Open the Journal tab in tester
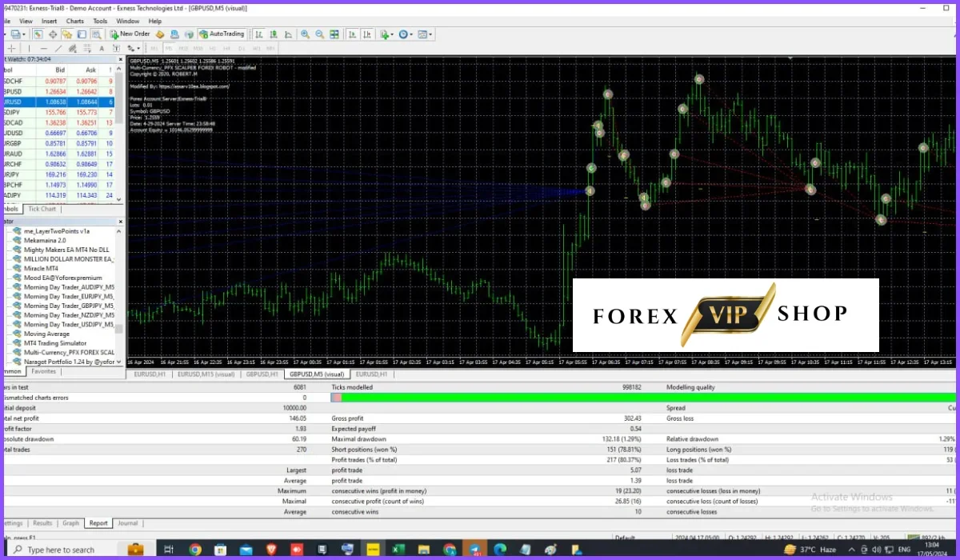The width and height of the screenshot is (960, 560). pos(128,523)
